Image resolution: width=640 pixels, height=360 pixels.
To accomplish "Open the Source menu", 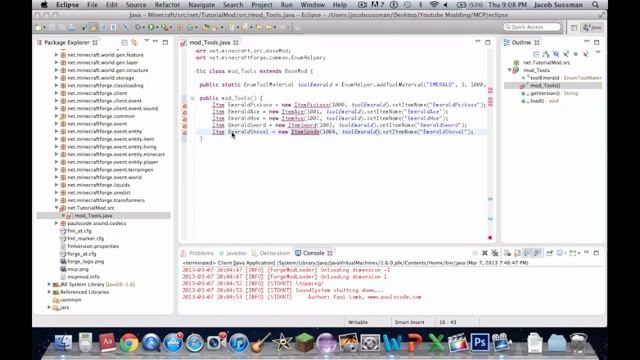I will [x=136, y=5].
